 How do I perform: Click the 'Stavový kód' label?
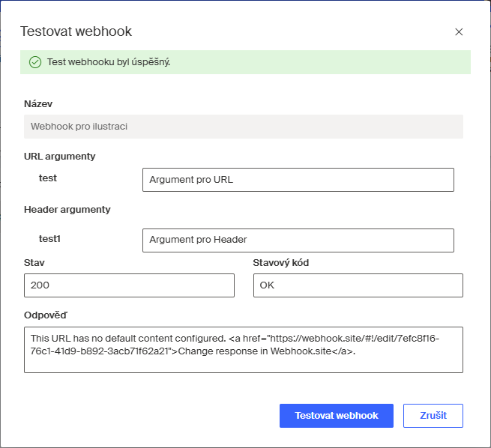[281, 263]
